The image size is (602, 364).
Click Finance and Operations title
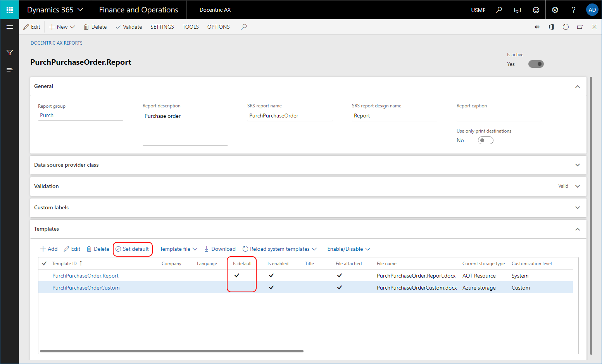138,10
